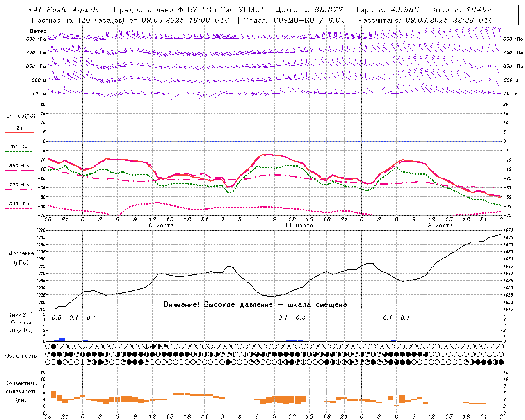Click the 12 марта date label
525x420 pixels.
[438, 226]
